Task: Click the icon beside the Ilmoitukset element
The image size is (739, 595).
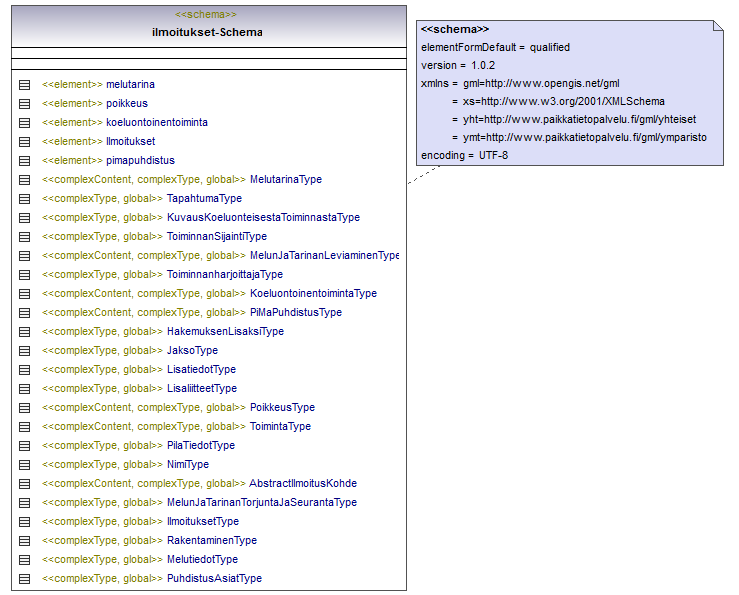Action: pyautogui.click(x=25, y=142)
